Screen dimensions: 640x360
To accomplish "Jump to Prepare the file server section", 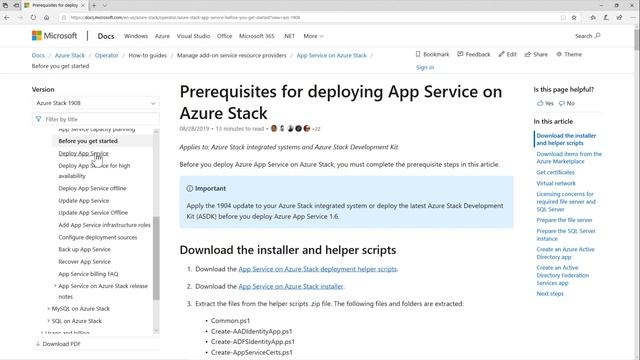I will click(564, 220).
